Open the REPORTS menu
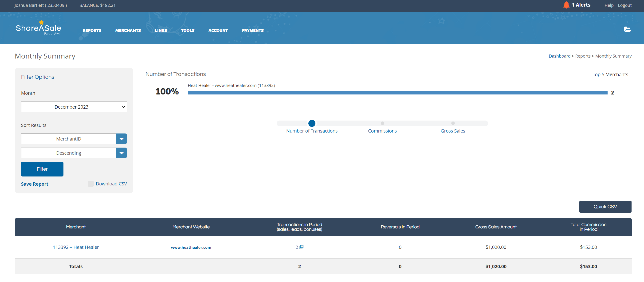This screenshot has width=644, height=282. 92,31
